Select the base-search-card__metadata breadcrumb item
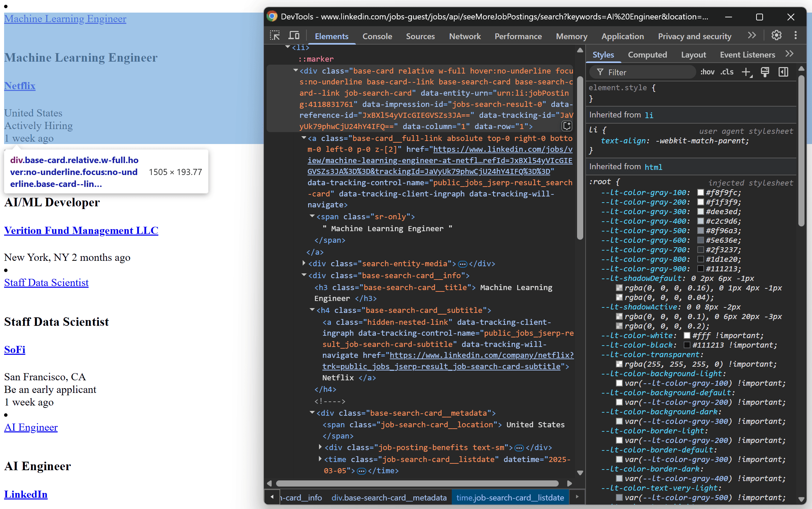Image resolution: width=812 pixels, height=509 pixels. tap(389, 497)
